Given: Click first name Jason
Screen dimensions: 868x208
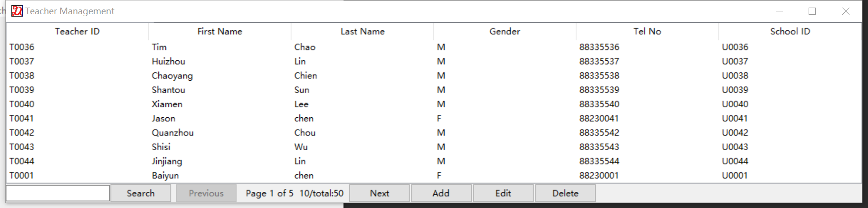Looking at the screenshot, I should (163, 118).
